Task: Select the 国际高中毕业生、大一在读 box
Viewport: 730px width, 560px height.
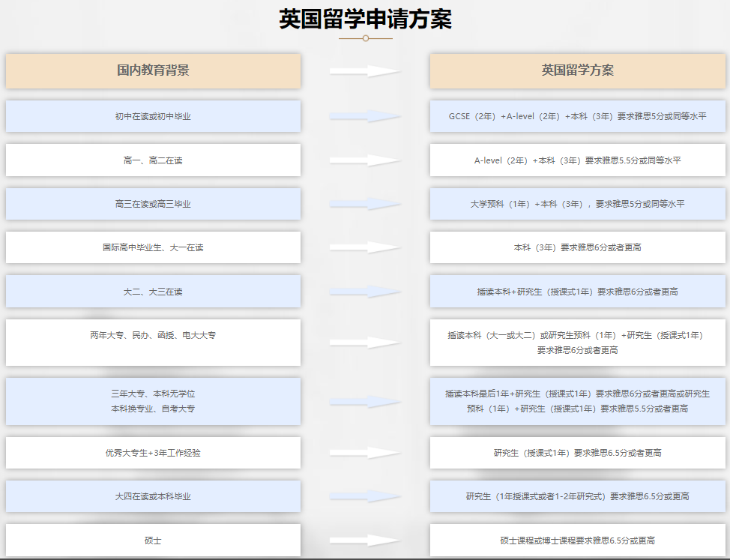Action: pyautogui.click(x=153, y=247)
